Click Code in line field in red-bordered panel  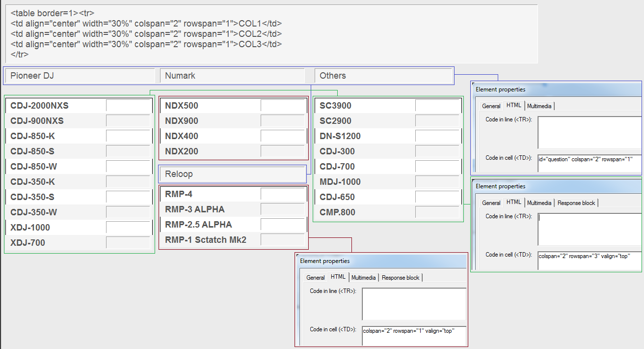tap(414, 304)
